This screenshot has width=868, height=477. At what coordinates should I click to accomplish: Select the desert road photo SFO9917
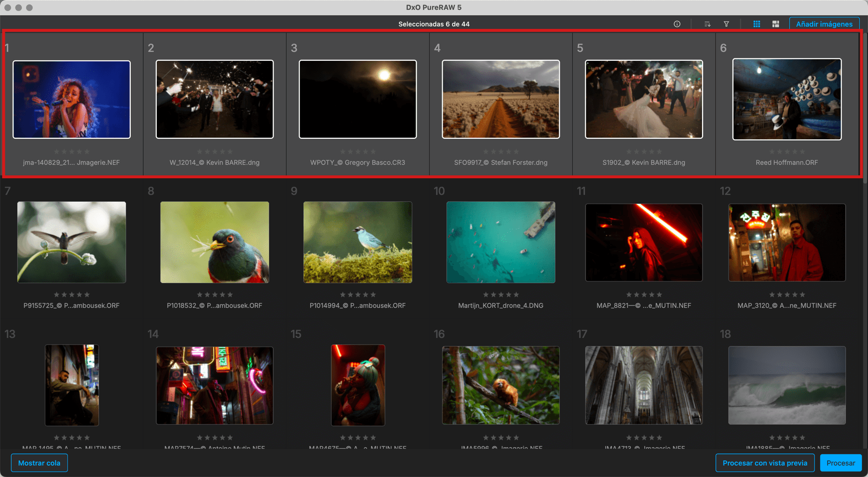click(501, 99)
